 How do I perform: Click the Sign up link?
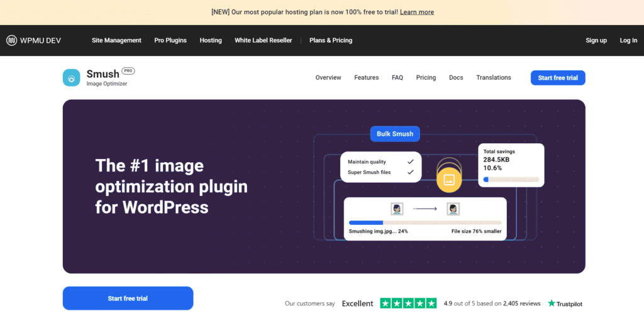(596, 40)
